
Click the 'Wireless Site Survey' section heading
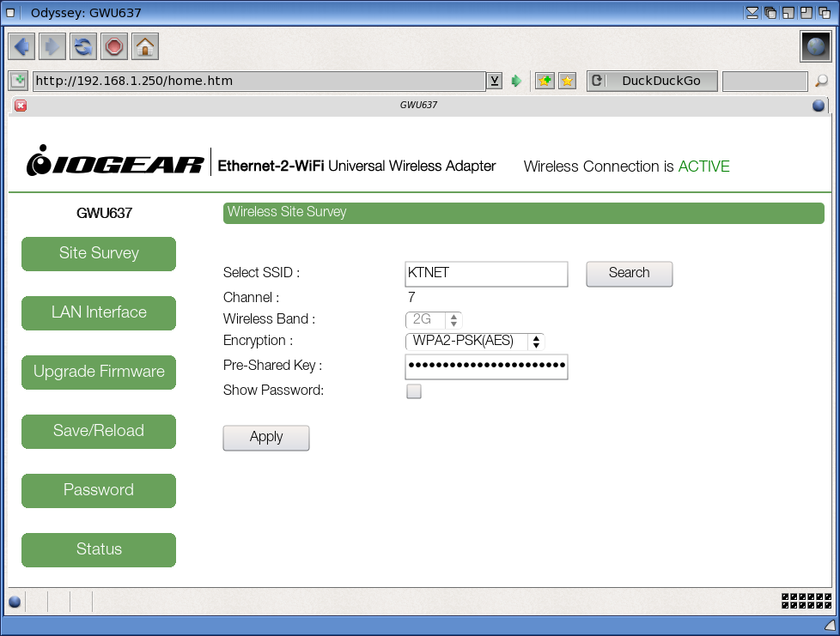[287, 212]
